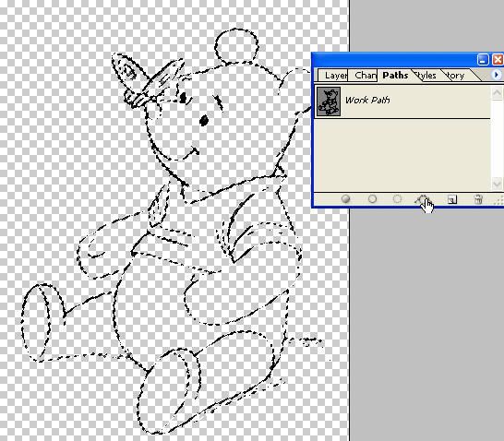This screenshot has height=441, width=504.
Task: Click Create new path icon
Action: (452, 199)
